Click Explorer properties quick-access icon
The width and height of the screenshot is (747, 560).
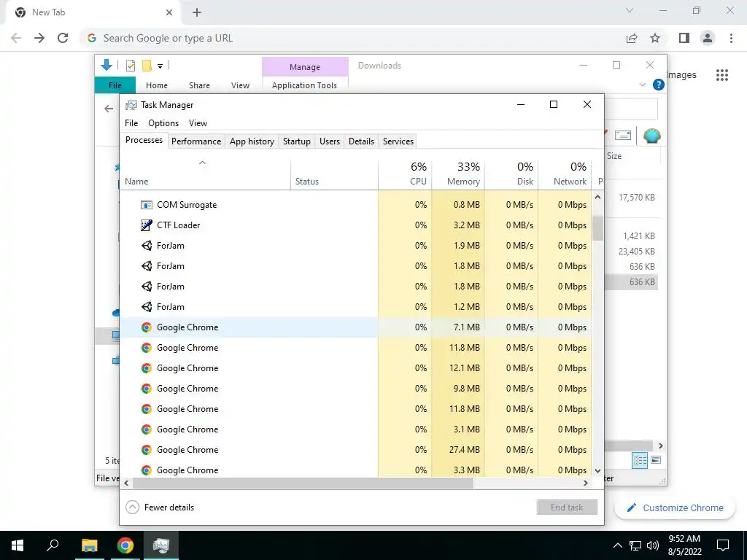point(131,65)
